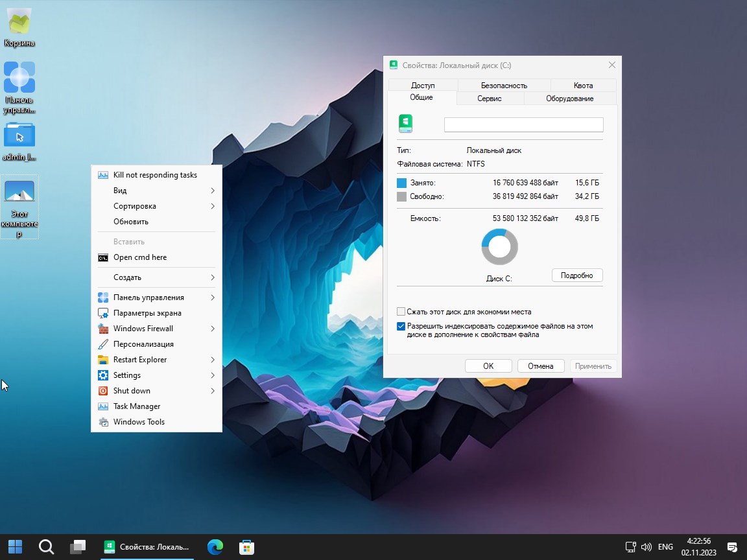The image size is (747, 560).
Task: Select the Панель управления desktop icon
Action: coord(19,88)
